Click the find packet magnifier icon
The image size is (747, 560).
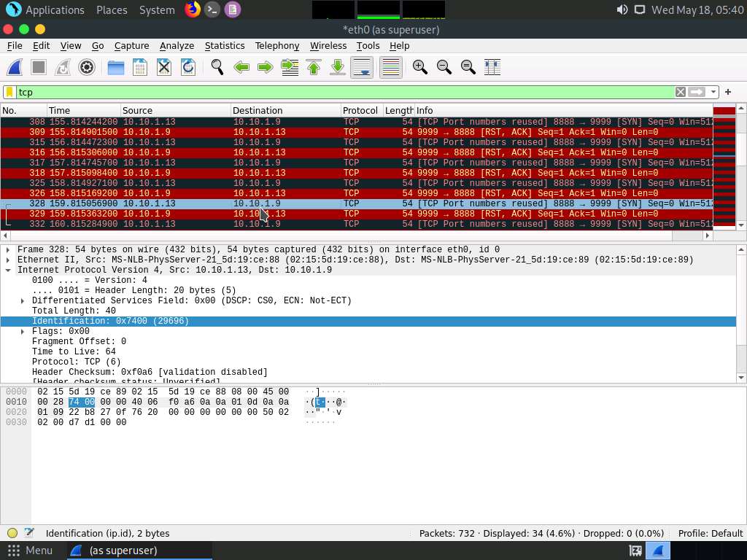point(217,67)
